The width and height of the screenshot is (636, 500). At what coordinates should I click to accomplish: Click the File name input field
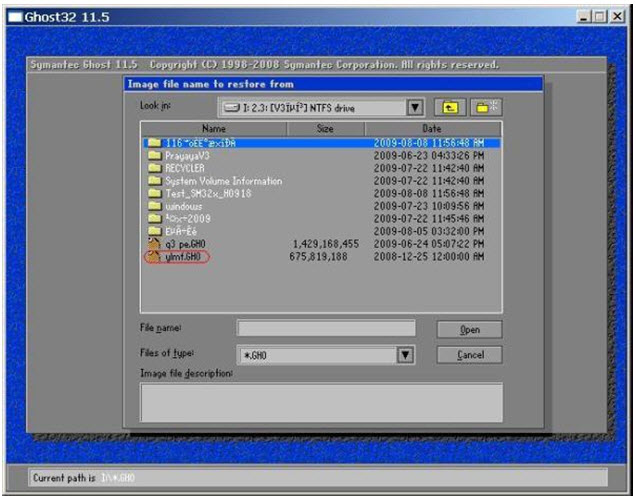click(325, 328)
